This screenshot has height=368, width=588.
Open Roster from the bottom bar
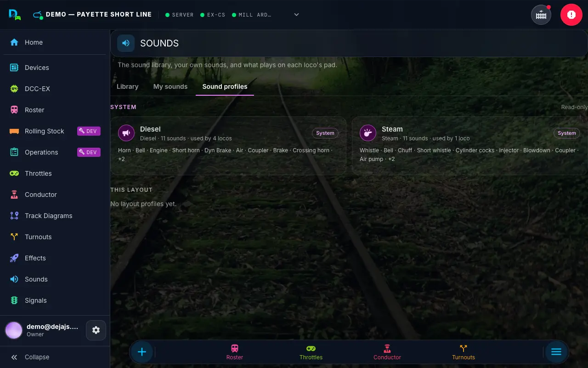click(x=235, y=352)
